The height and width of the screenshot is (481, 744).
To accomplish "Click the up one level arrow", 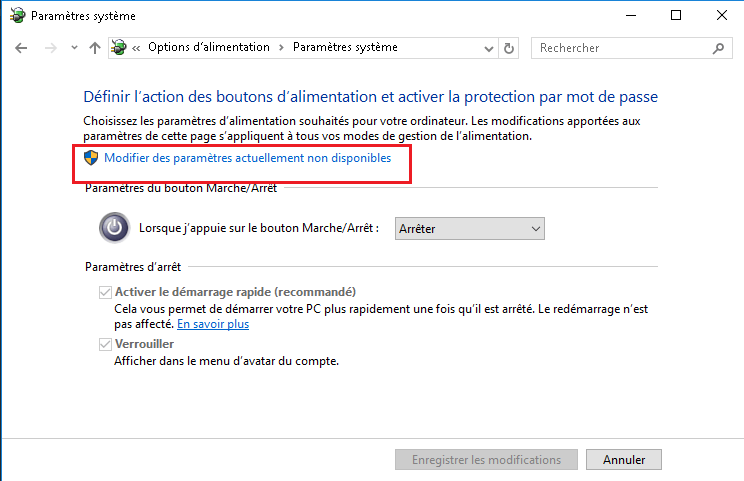I will pyautogui.click(x=95, y=48).
